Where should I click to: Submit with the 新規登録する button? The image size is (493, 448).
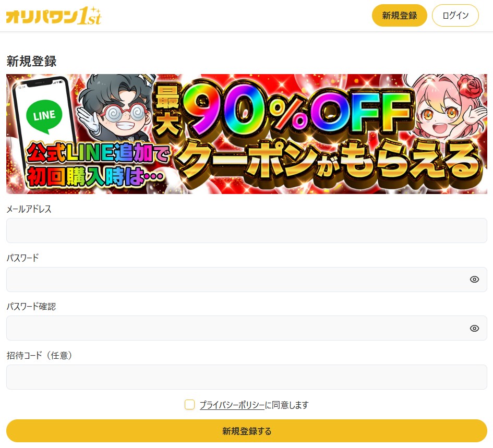coord(246,431)
